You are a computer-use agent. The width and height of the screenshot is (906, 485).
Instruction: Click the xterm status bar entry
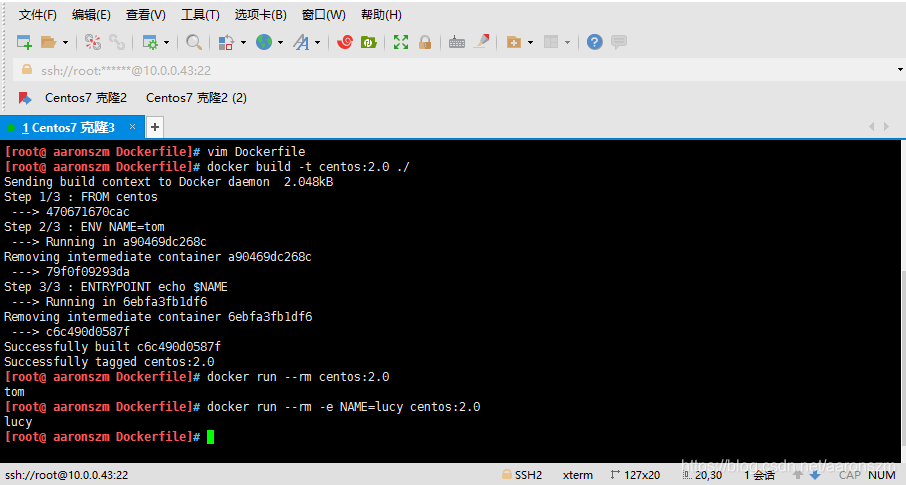[578, 475]
